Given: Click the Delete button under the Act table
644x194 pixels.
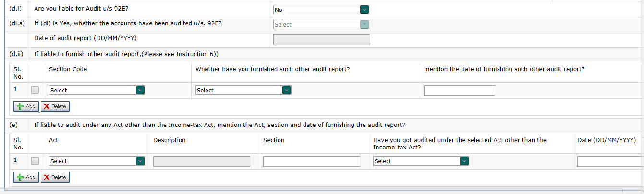Looking at the screenshot, I should (55, 177).
